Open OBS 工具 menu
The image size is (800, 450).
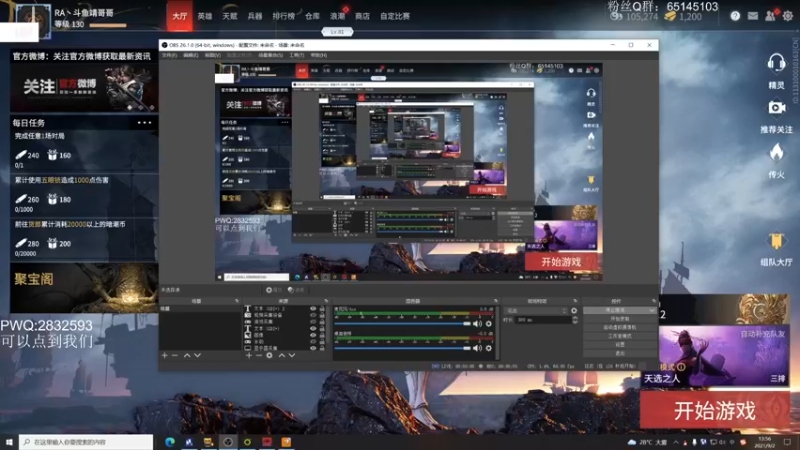click(x=296, y=55)
